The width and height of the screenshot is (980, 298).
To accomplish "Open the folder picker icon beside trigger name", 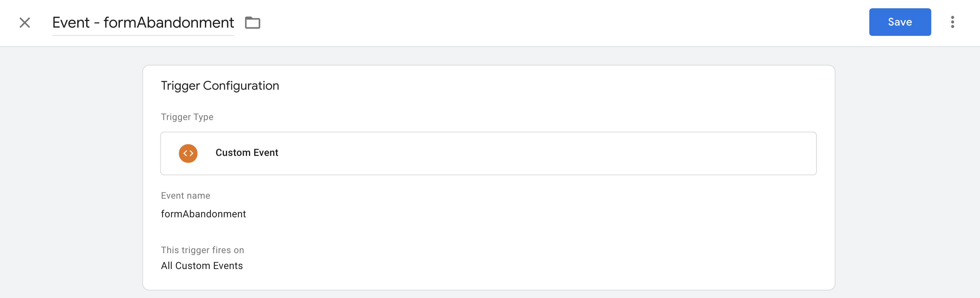I will tap(252, 23).
